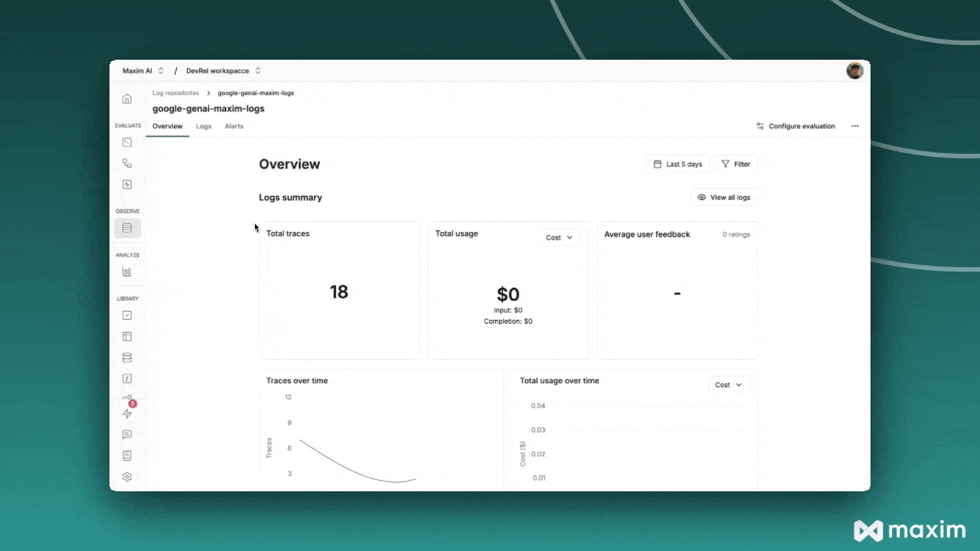Viewport: 980px width, 551px height.
Task: Select the Logs icon under Observe
Action: click(127, 228)
